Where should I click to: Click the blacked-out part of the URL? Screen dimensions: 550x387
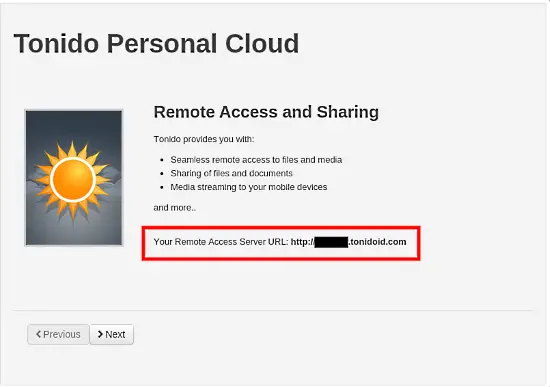[x=331, y=242]
